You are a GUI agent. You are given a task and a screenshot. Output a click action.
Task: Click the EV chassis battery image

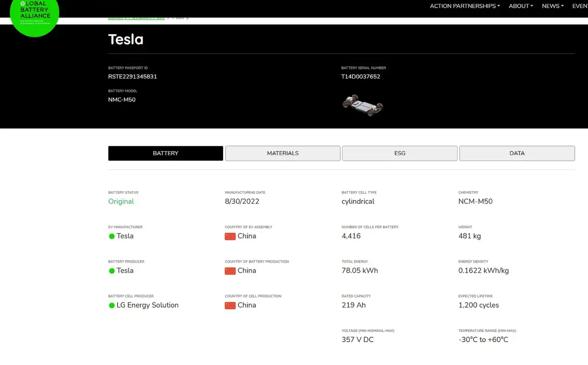[x=362, y=105]
